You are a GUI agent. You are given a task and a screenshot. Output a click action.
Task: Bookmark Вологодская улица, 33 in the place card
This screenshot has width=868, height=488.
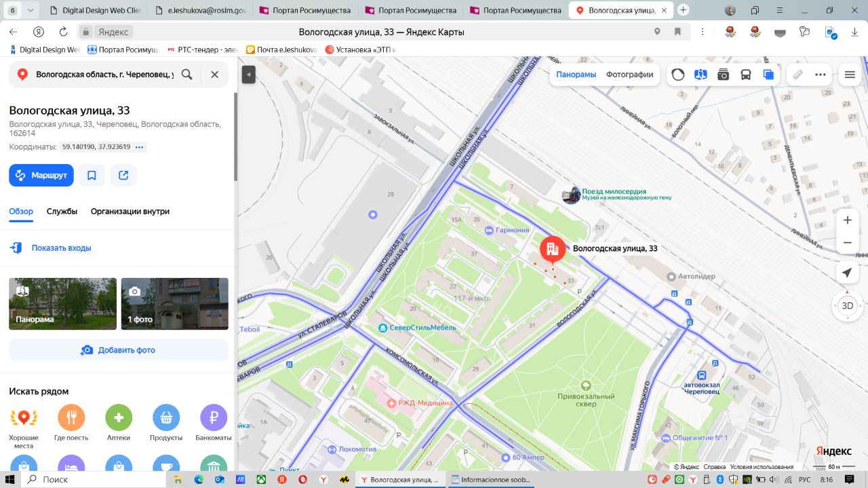92,176
